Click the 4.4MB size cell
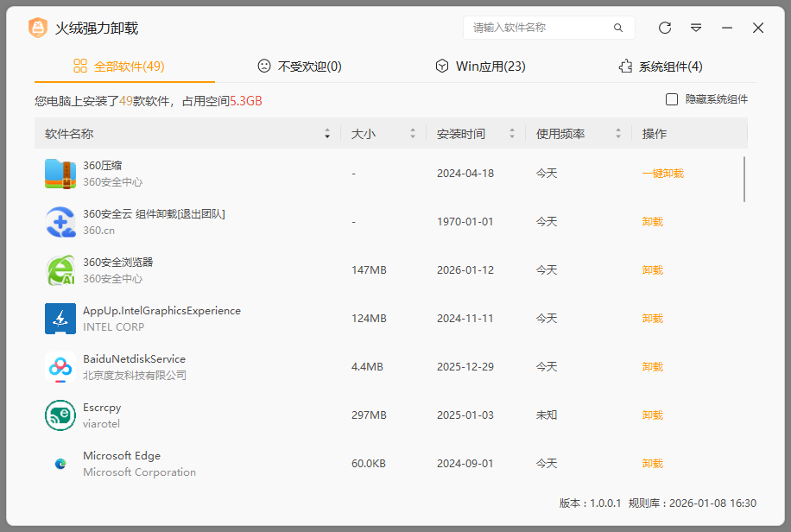This screenshot has width=791, height=532. coord(367,367)
